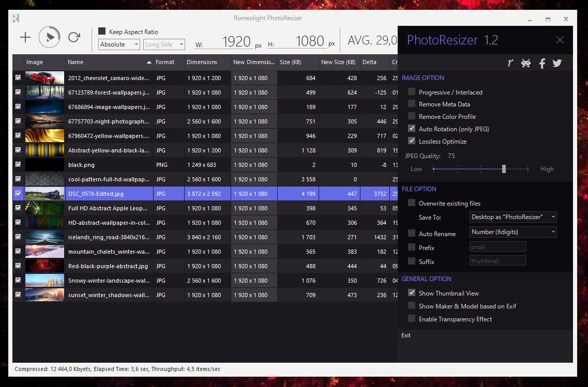Select the icelands_ring_road row name
The height and width of the screenshot is (387, 588).
(109, 237)
